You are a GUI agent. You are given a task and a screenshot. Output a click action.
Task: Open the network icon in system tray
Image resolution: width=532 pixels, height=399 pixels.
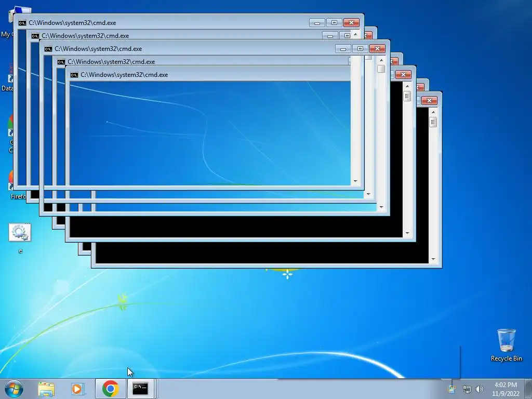[x=467, y=389]
